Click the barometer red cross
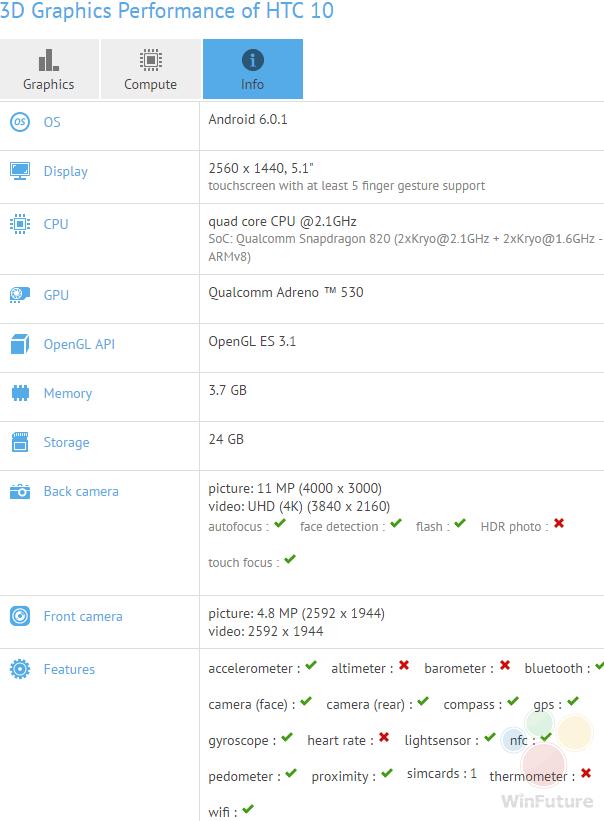This screenshot has height=821, width=604. point(505,665)
